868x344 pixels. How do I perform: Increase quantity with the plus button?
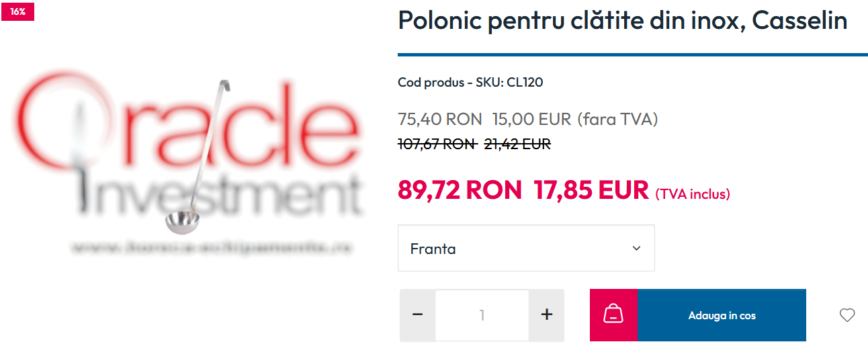click(547, 315)
